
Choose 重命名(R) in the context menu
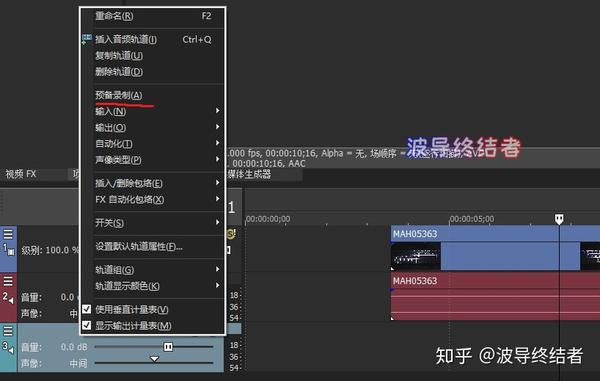pos(153,16)
